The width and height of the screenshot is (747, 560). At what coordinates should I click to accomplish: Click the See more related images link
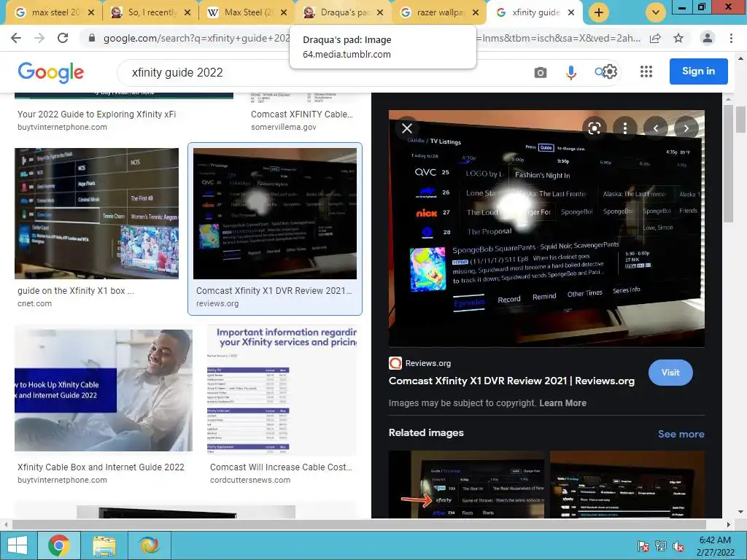(x=681, y=434)
